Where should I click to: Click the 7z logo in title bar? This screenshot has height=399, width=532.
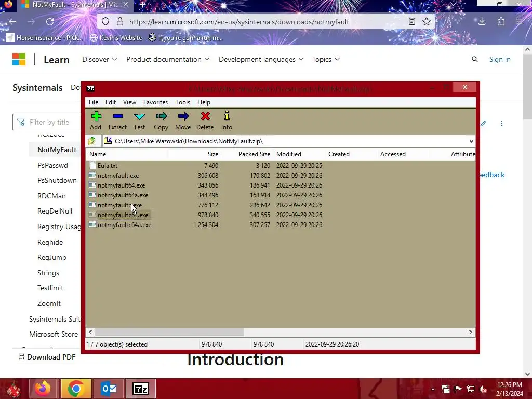coord(90,89)
